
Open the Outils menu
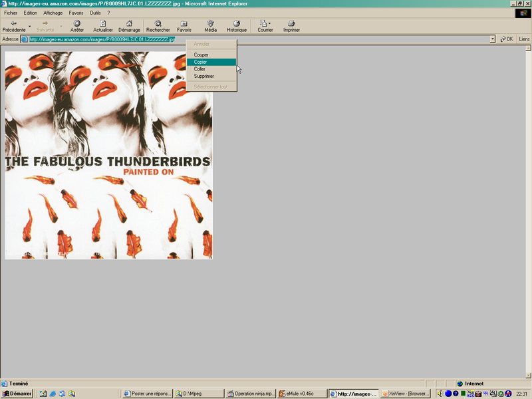point(95,13)
